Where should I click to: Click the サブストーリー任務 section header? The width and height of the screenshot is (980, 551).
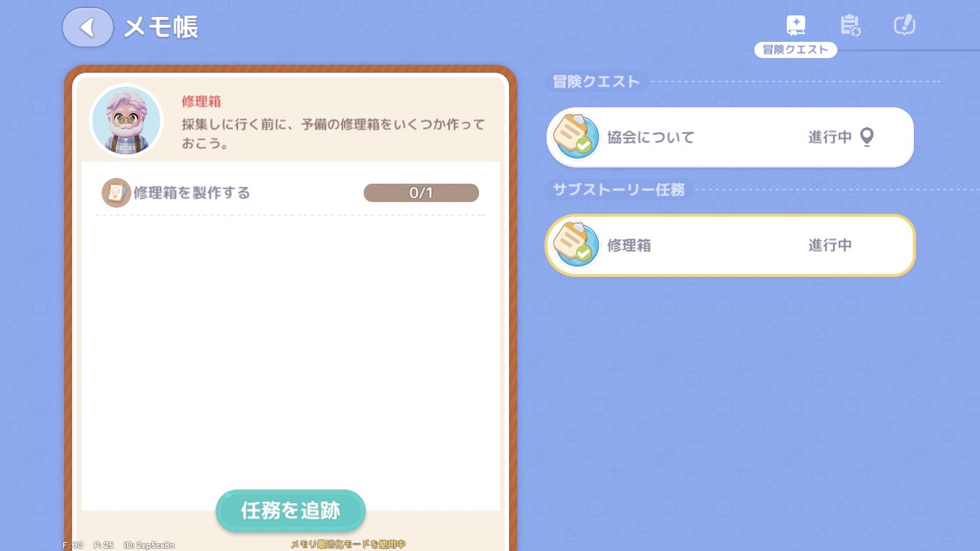coord(619,190)
